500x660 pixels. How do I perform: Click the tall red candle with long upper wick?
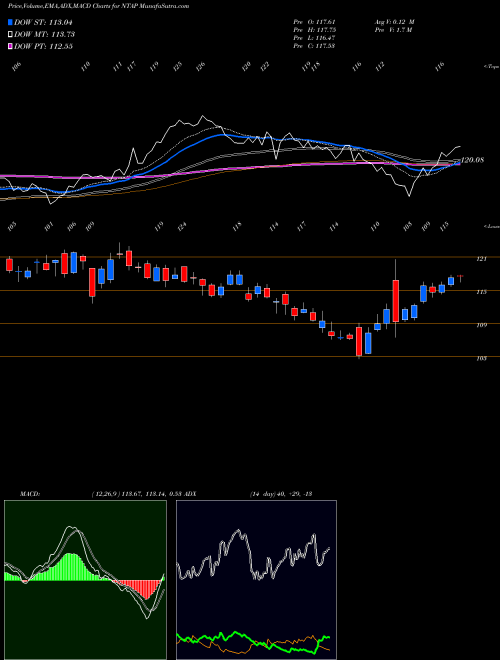396,301
